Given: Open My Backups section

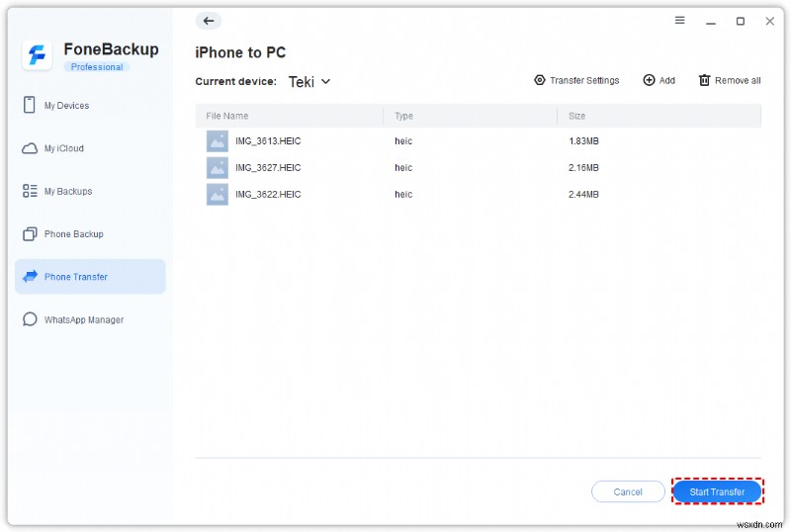Looking at the screenshot, I should click(x=90, y=191).
